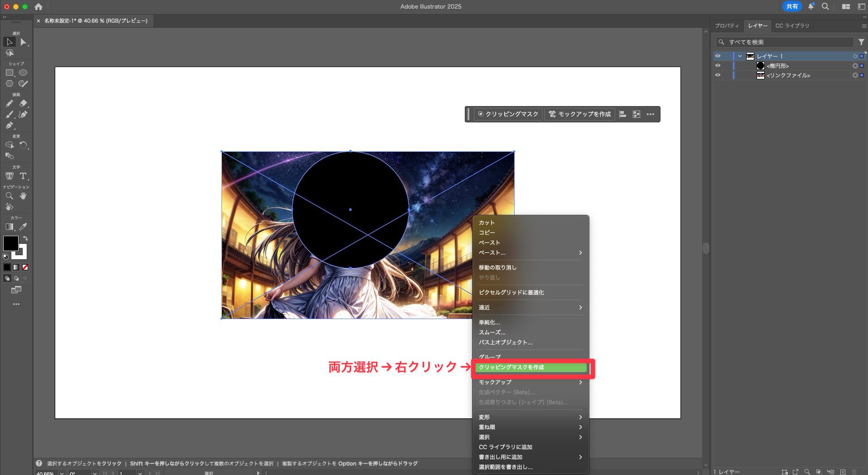Select the Selection (arrow) tool
The width and height of the screenshot is (868, 475).
point(10,42)
